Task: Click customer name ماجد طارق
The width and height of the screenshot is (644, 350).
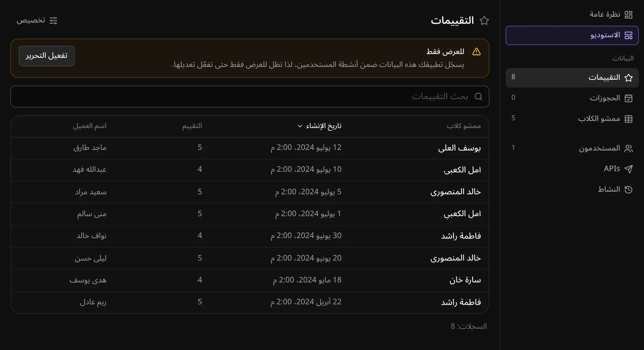Action: (x=90, y=148)
